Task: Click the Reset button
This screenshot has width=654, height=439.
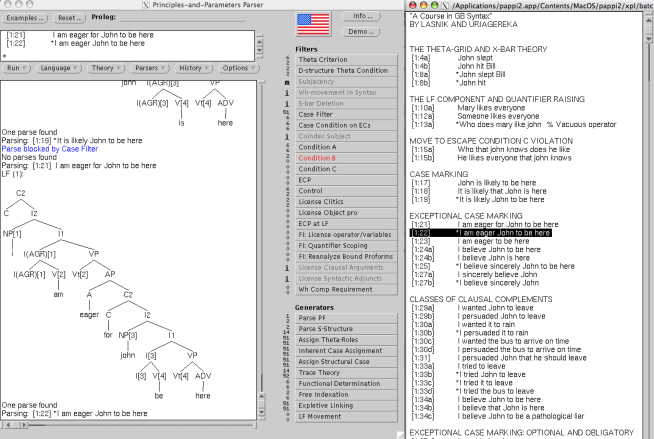Action: point(70,18)
